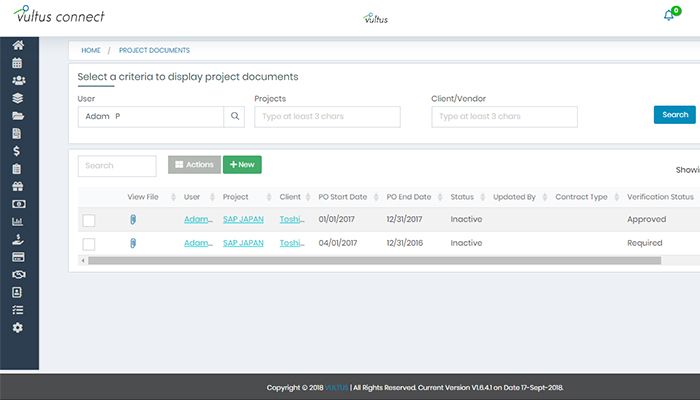This screenshot has width=700, height=400.
Task: Click the blue Search button
Action: tap(675, 115)
